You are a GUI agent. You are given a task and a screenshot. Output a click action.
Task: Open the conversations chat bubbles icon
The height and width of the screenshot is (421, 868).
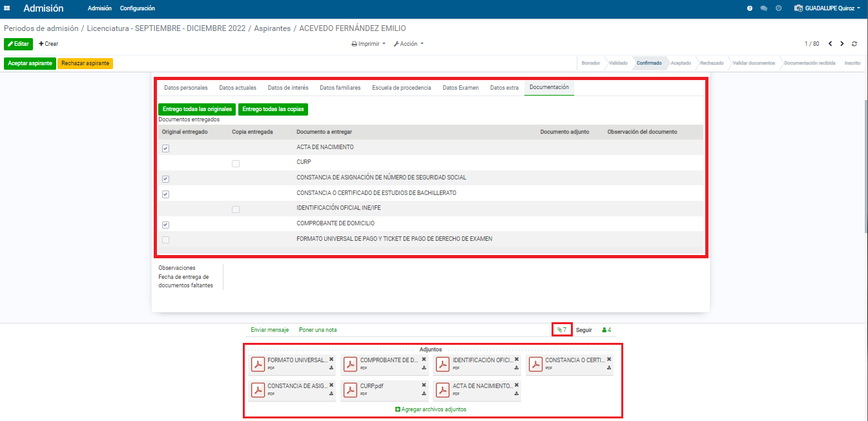[x=764, y=8]
